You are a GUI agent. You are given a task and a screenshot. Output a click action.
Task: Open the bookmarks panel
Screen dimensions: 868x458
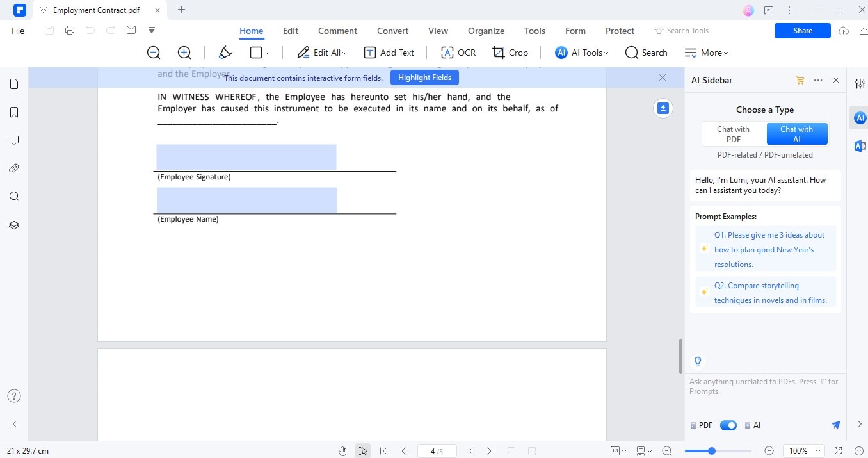[x=14, y=112]
